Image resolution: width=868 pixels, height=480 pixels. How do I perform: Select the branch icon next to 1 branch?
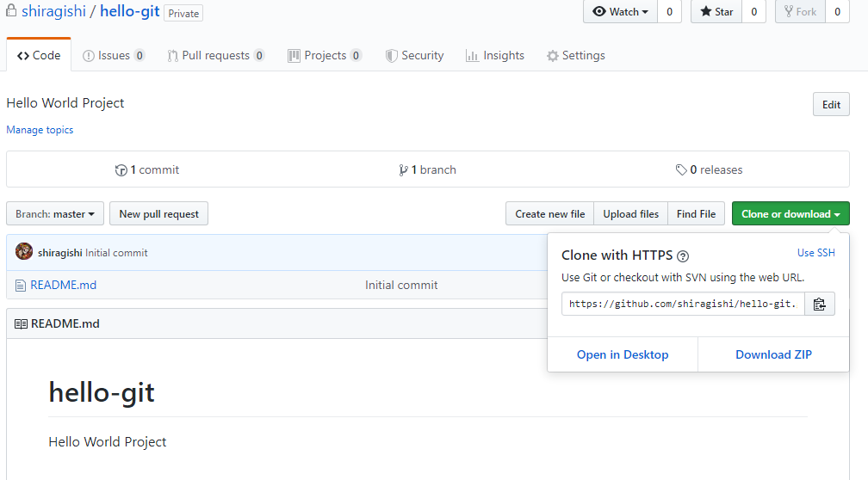(x=403, y=170)
